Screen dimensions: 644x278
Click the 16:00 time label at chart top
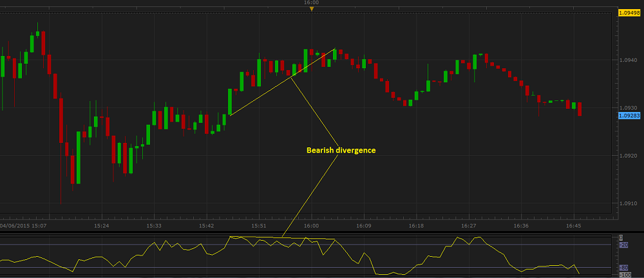pos(311,3)
